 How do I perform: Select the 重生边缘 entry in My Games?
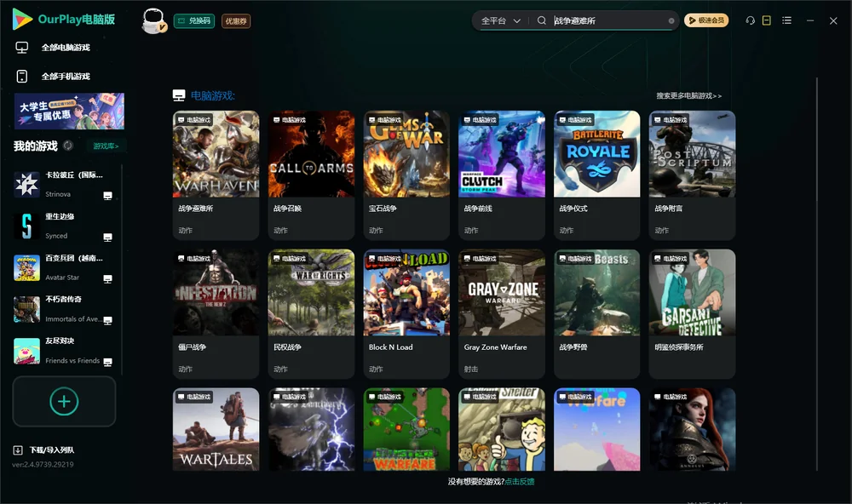tap(64, 226)
